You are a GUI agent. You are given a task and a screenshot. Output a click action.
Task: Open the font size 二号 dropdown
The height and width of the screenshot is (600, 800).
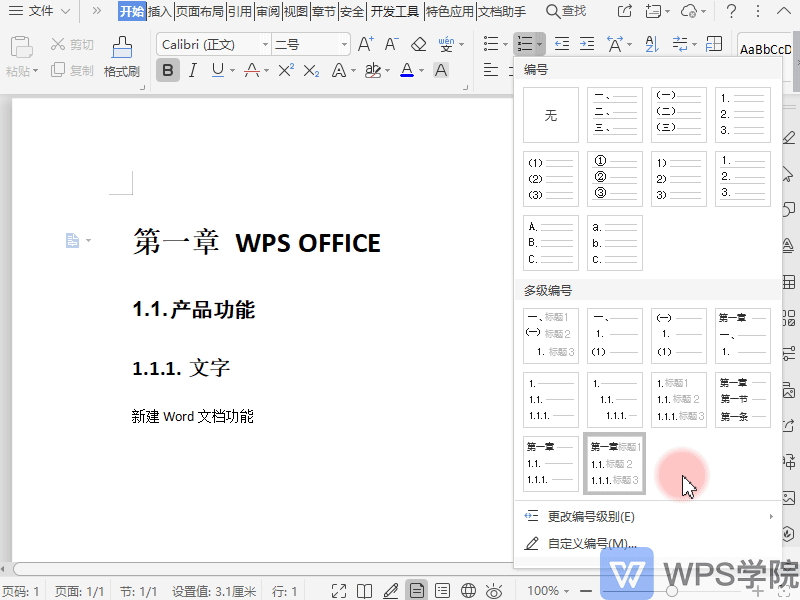tap(344, 44)
